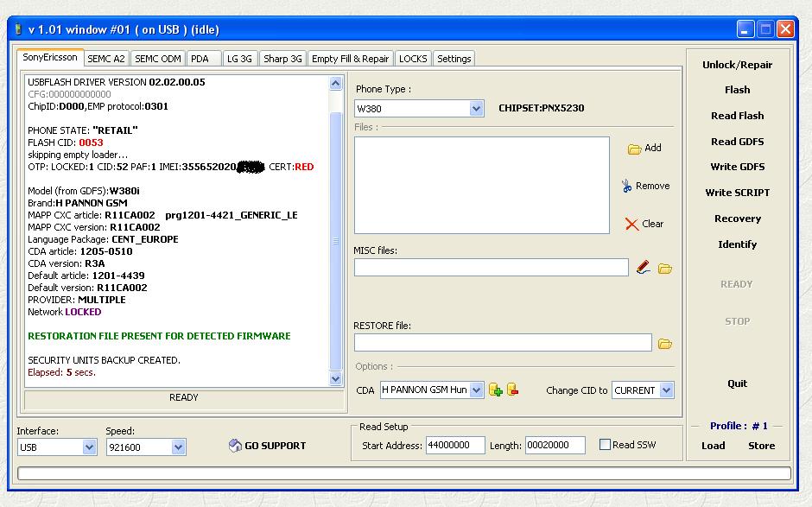Click the log panel vertical scrollbar thumb

coord(335,241)
